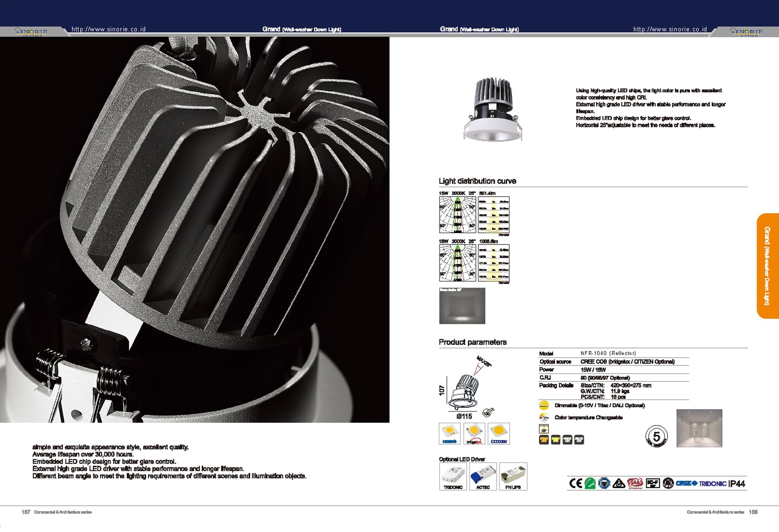Click the corridor application photo thumbnail
The height and width of the screenshot is (532, 779).
pos(699,428)
